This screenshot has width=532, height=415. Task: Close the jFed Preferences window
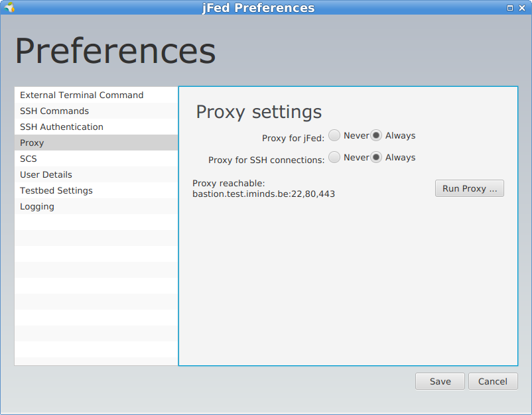522,8
